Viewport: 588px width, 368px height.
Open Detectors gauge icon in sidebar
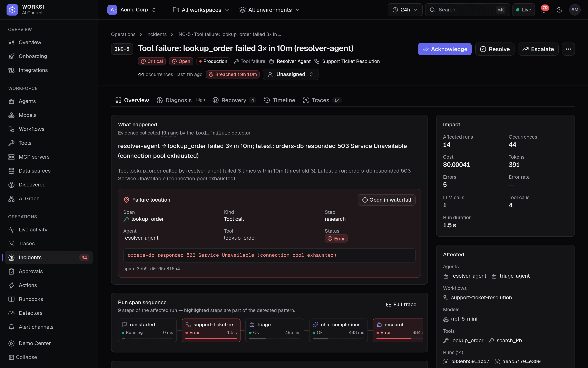[x=11, y=313]
